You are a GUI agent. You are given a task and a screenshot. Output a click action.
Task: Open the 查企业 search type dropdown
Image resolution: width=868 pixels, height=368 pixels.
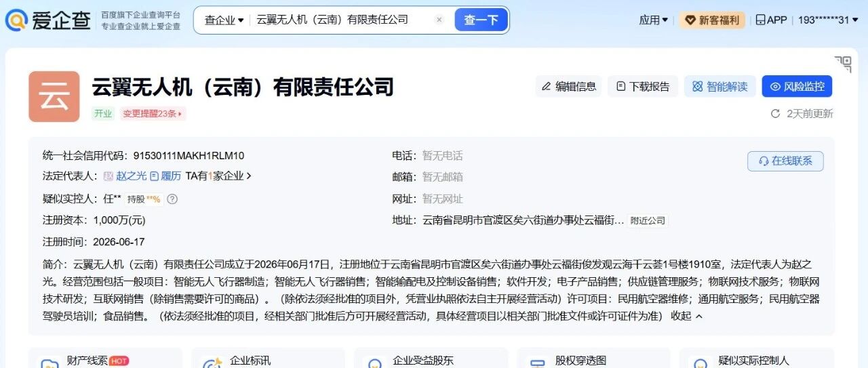(224, 20)
